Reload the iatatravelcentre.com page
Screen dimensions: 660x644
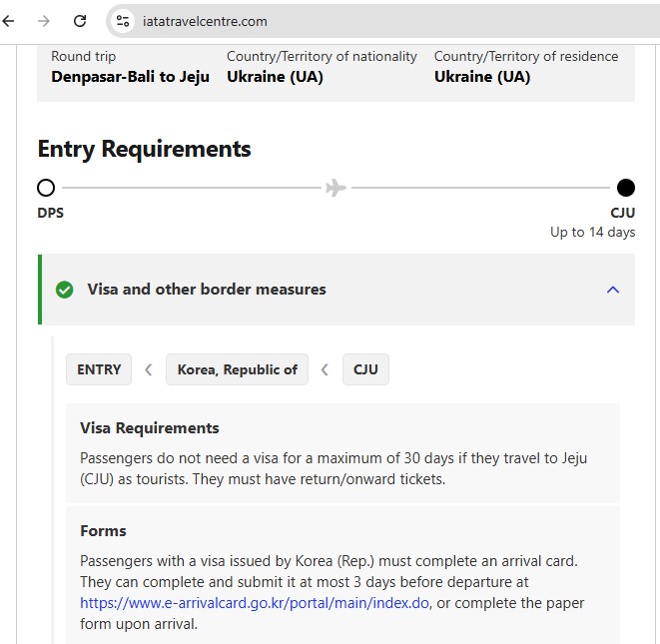[80, 21]
